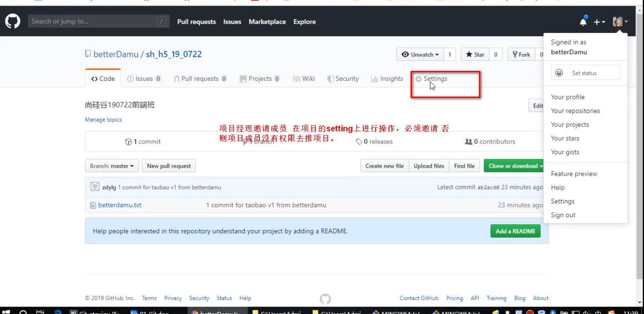The height and width of the screenshot is (314, 644).
Task: View the 0 contributors page
Action: (x=490, y=142)
